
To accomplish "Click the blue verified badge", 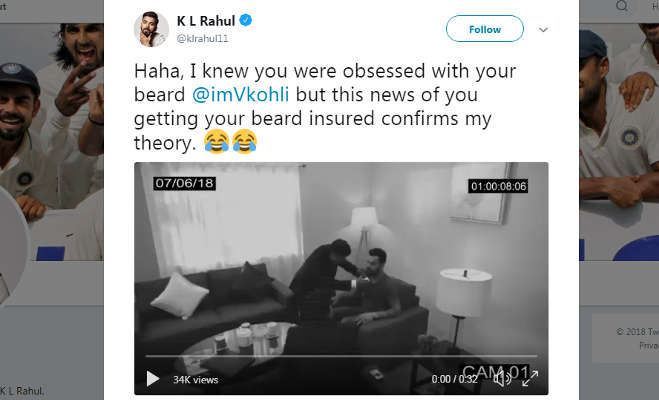I will click(246, 20).
